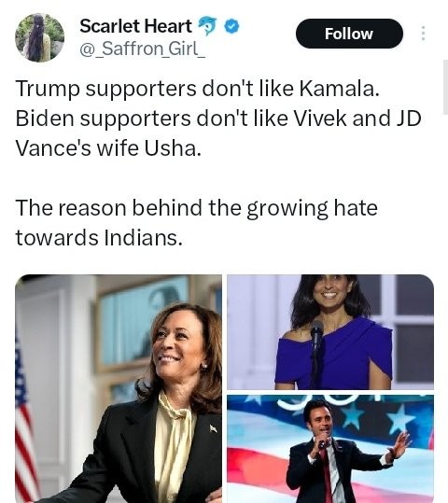Open the large left photo with flag

(x=119, y=388)
